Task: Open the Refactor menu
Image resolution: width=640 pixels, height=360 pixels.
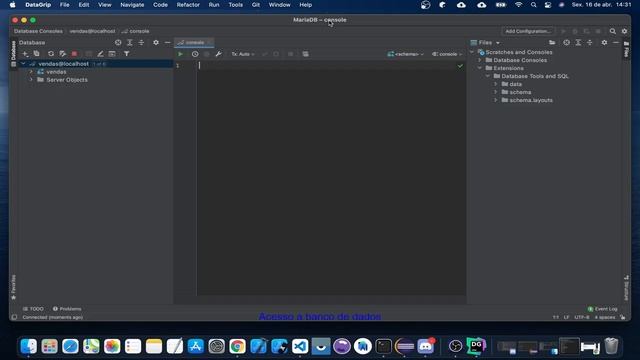Action: (x=188, y=5)
